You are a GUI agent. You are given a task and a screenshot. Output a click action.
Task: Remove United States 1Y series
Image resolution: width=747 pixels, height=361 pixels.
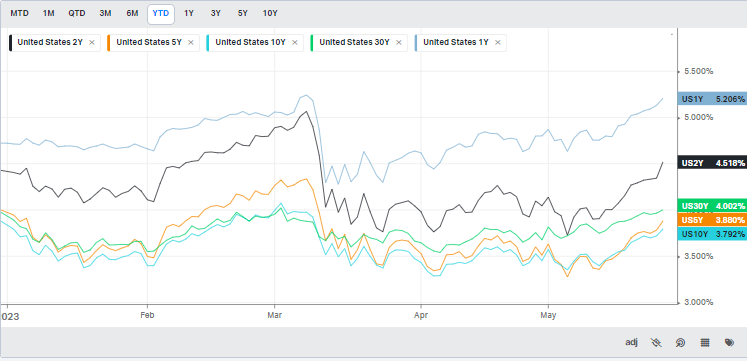(x=498, y=42)
